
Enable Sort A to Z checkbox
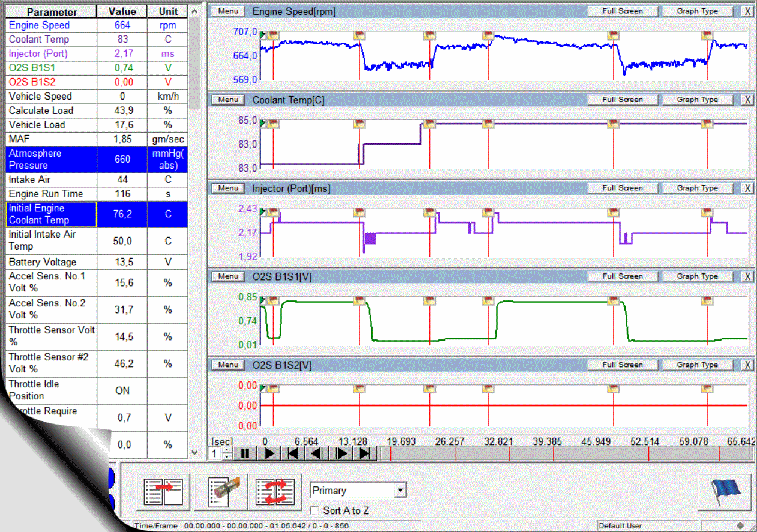314,510
